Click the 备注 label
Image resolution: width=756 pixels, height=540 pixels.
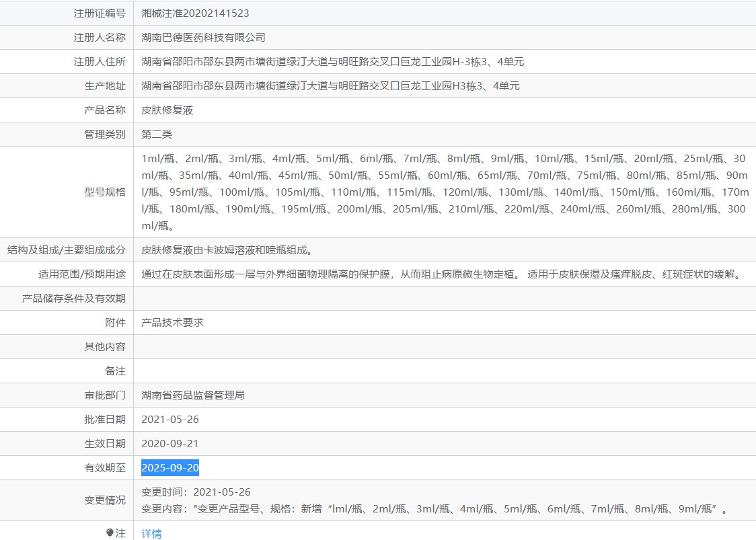coord(115,371)
